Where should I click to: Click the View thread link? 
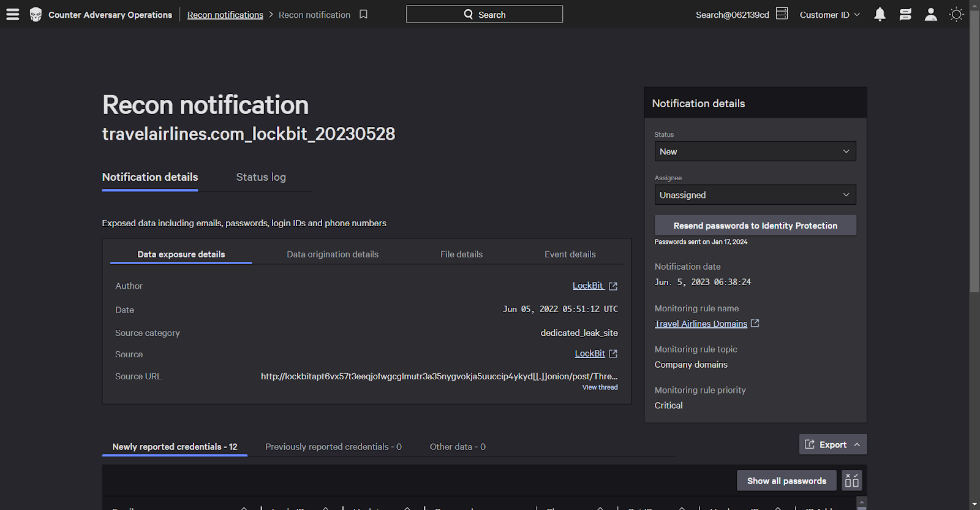600,387
